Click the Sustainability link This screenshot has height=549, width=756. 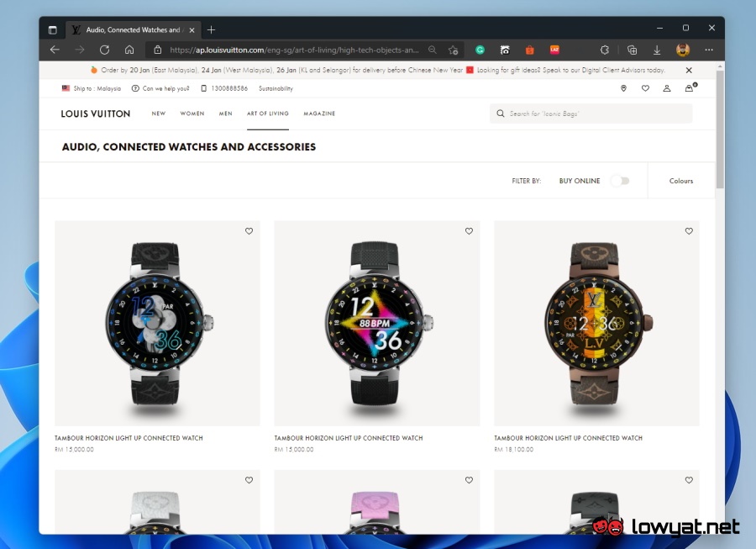(276, 88)
